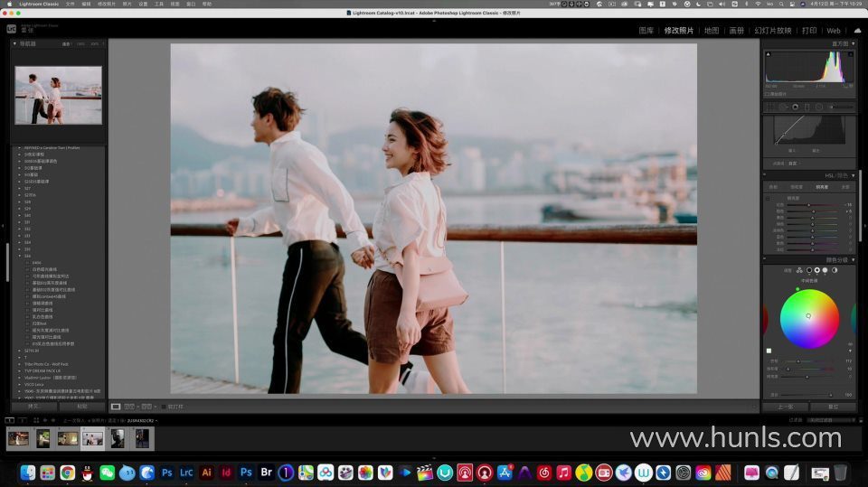
Task: Switch to the 幻灯片放映 Slideshow module
Action: pos(773,31)
